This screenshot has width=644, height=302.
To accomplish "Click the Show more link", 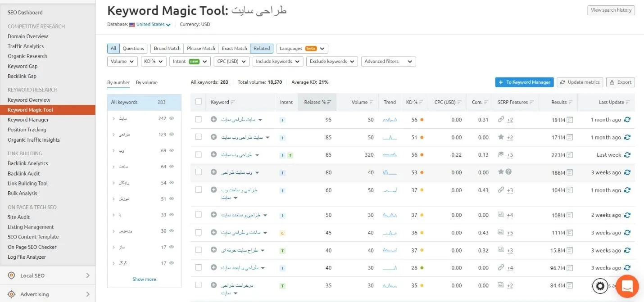I will 144,279.
